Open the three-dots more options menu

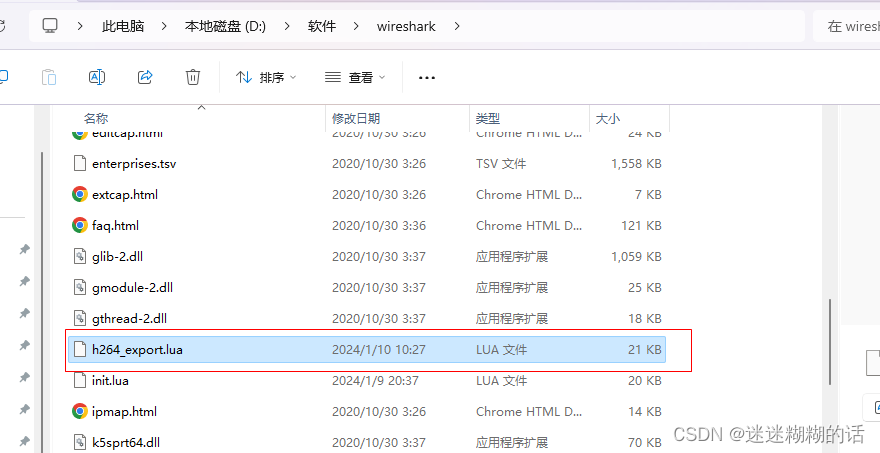(x=427, y=77)
